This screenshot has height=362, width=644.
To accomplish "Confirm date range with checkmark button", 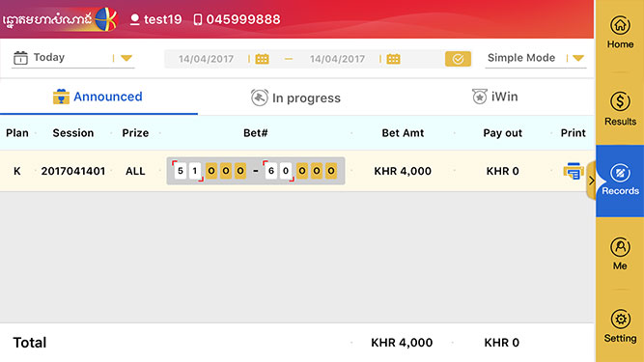I will (x=458, y=59).
